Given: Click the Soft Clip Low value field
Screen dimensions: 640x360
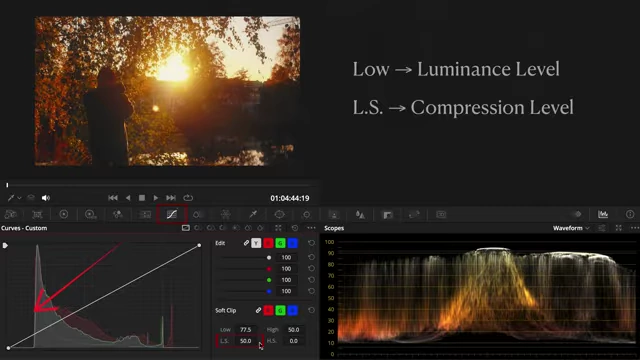Looking at the screenshot, I should click(x=246, y=329).
